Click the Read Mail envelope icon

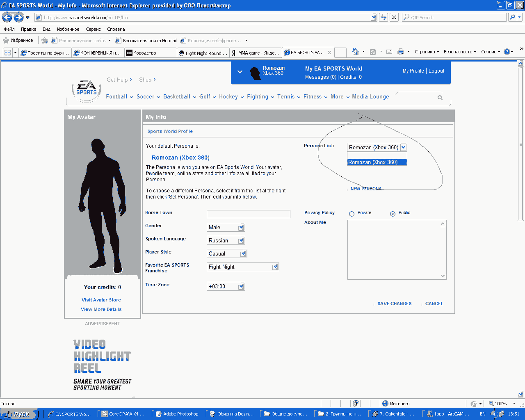[x=389, y=52]
